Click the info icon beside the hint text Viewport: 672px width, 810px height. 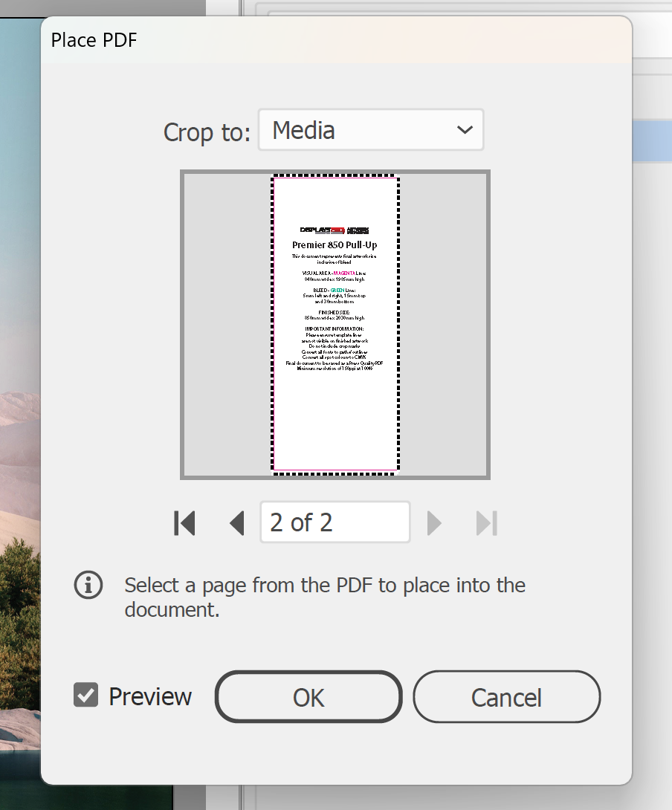pyautogui.click(x=88, y=586)
